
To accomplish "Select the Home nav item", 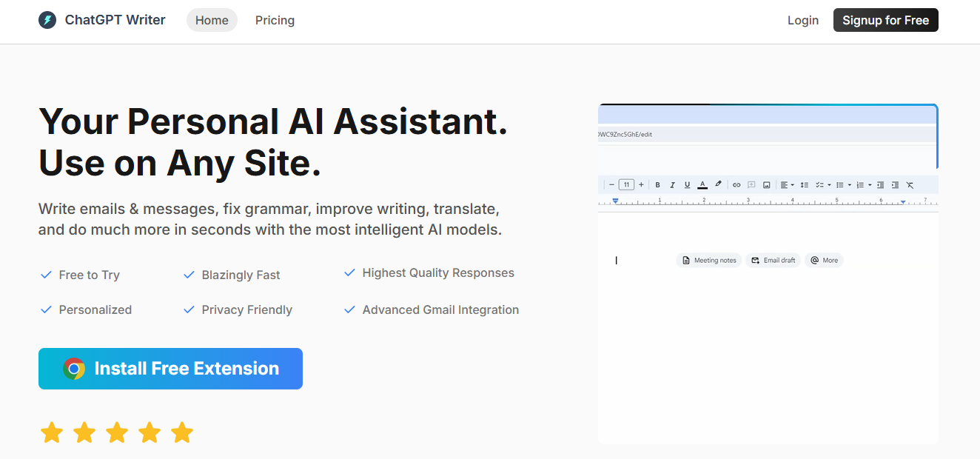I will point(212,20).
